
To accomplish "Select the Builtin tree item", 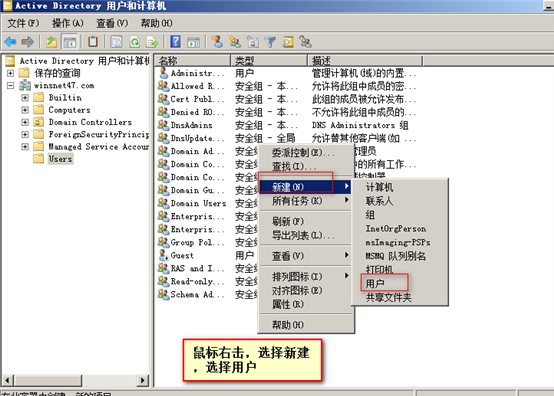I will [x=65, y=97].
